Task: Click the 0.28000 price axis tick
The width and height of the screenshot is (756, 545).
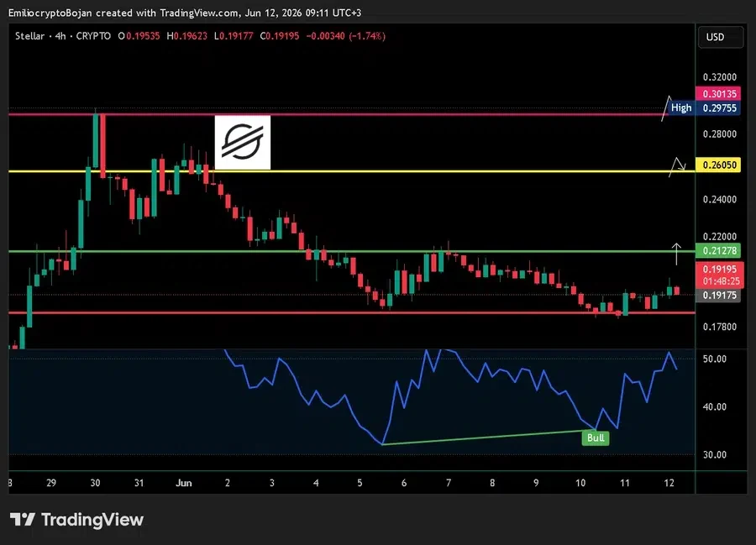Action: [x=719, y=134]
